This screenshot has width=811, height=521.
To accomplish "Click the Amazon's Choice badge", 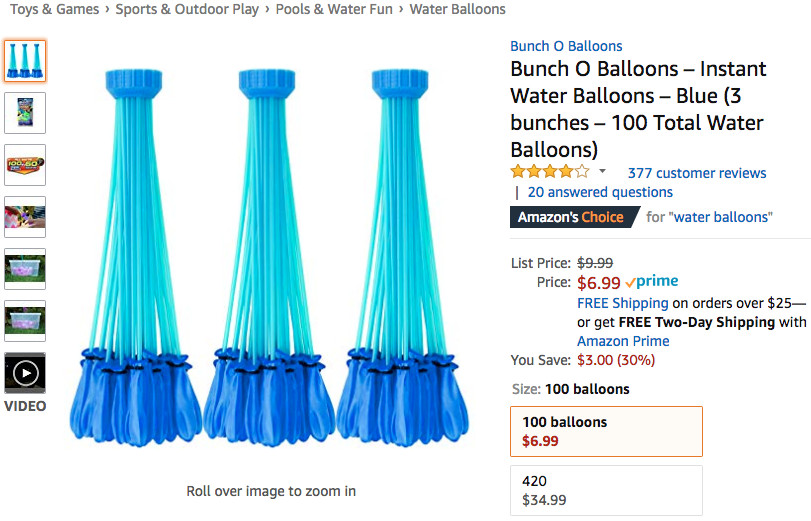I will pos(572,217).
